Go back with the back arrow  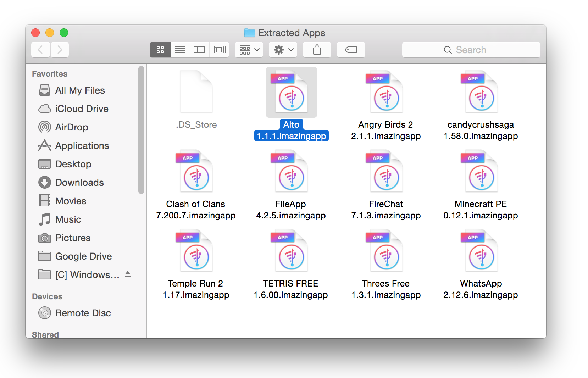click(x=40, y=50)
